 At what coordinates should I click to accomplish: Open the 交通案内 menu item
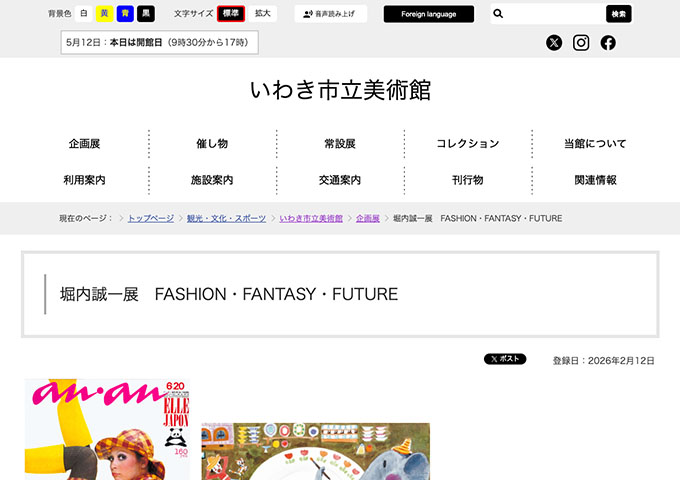click(340, 180)
